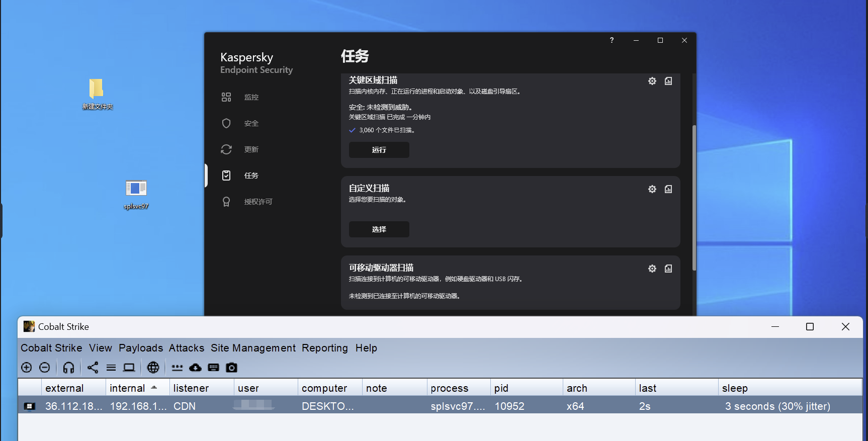Image resolution: width=868 pixels, height=441 pixels.
Task: Click the Connect to team server plus icon
Action: (27, 368)
